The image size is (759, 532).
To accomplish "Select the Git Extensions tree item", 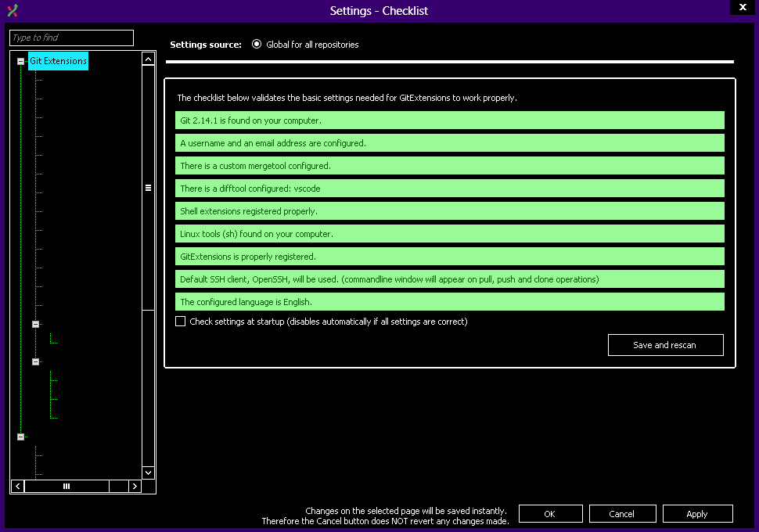I will point(58,61).
